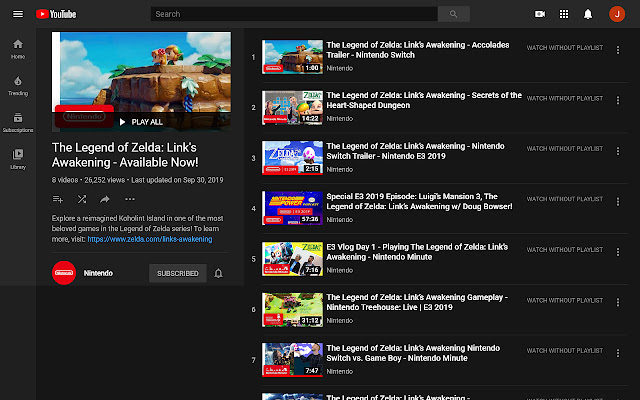Viewport: 640px width, 400px height.
Task: Click in the Search input field
Action: click(x=294, y=14)
